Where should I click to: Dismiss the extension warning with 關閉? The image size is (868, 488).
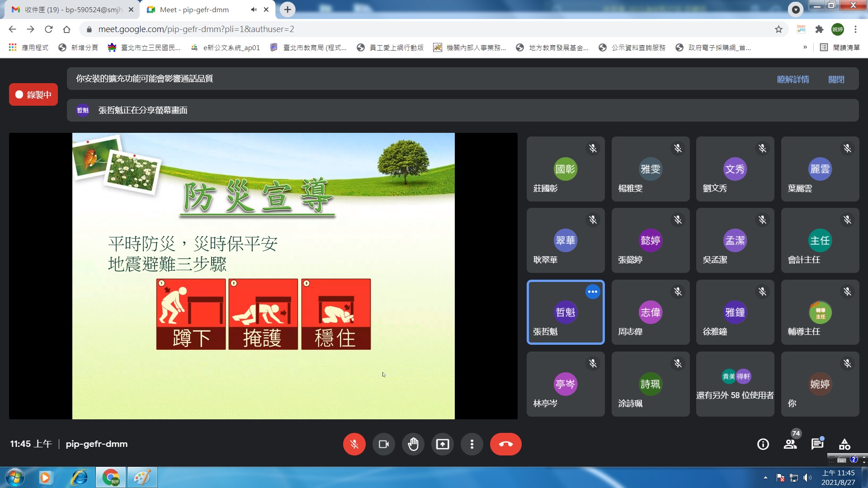(x=836, y=80)
